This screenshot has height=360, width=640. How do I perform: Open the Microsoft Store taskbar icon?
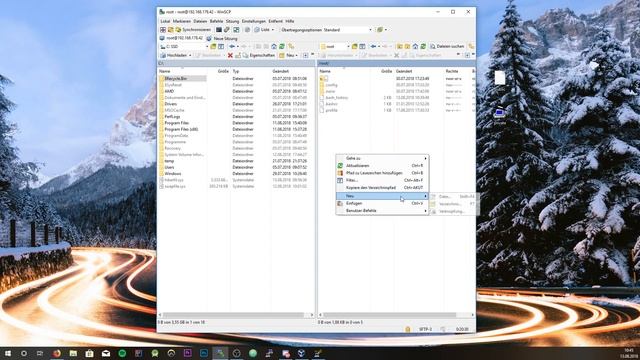pos(89,353)
